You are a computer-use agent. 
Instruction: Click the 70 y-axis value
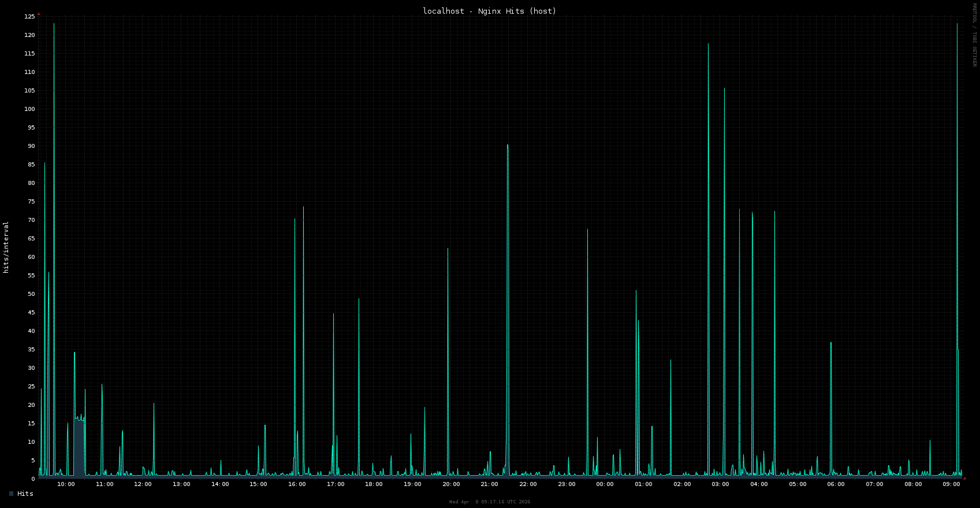coord(31,220)
